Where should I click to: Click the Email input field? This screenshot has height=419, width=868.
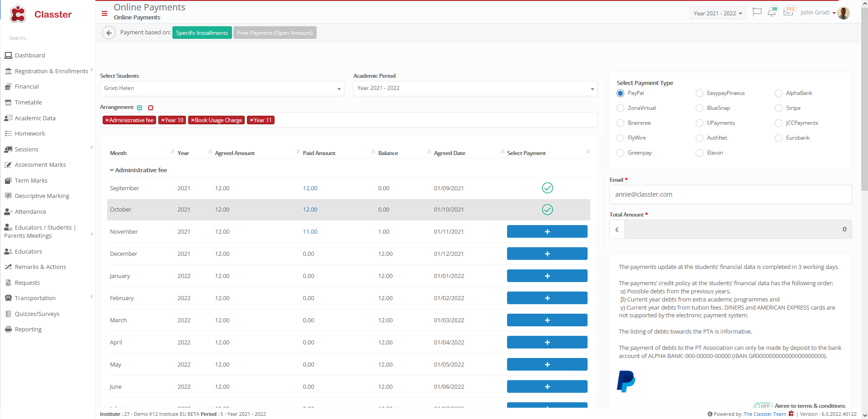pyautogui.click(x=730, y=195)
